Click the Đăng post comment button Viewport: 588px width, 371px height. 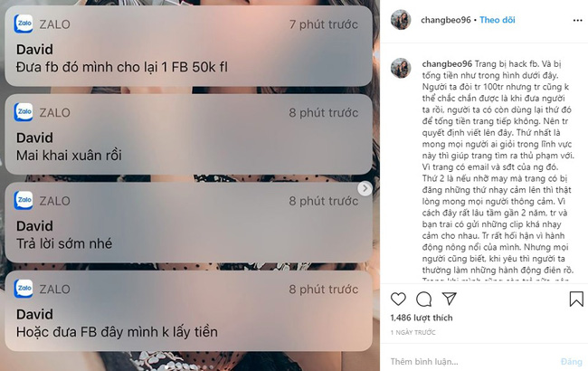click(x=572, y=362)
